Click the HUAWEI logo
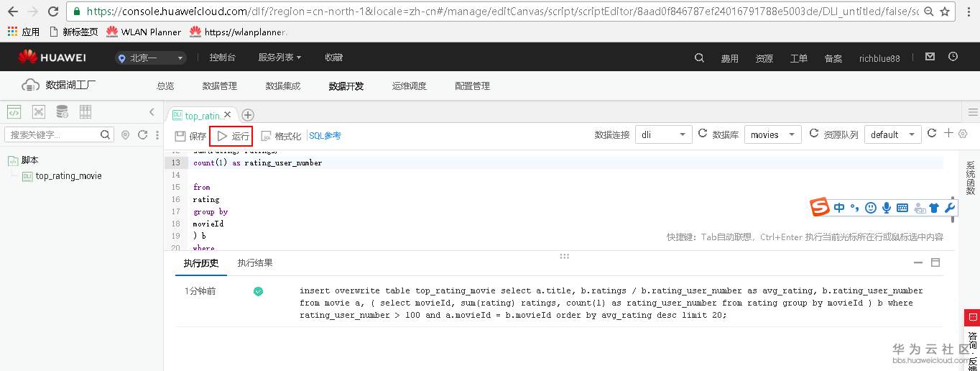 click(52, 58)
